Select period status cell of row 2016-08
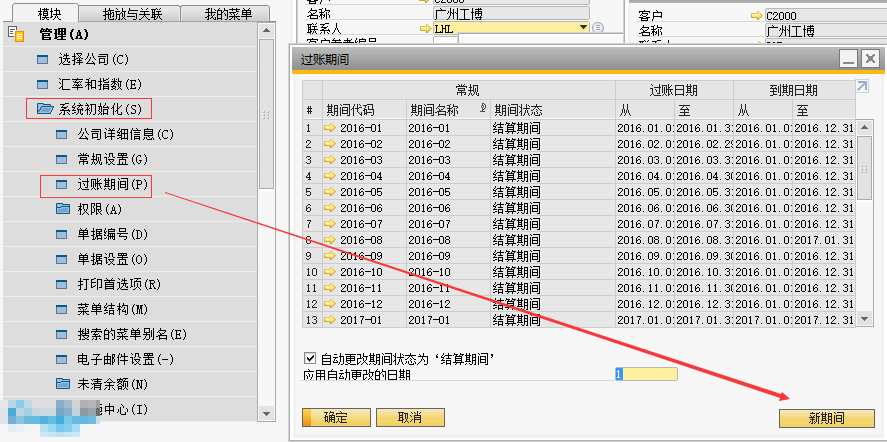Image resolution: width=887 pixels, height=442 pixels. click(553, 240)
